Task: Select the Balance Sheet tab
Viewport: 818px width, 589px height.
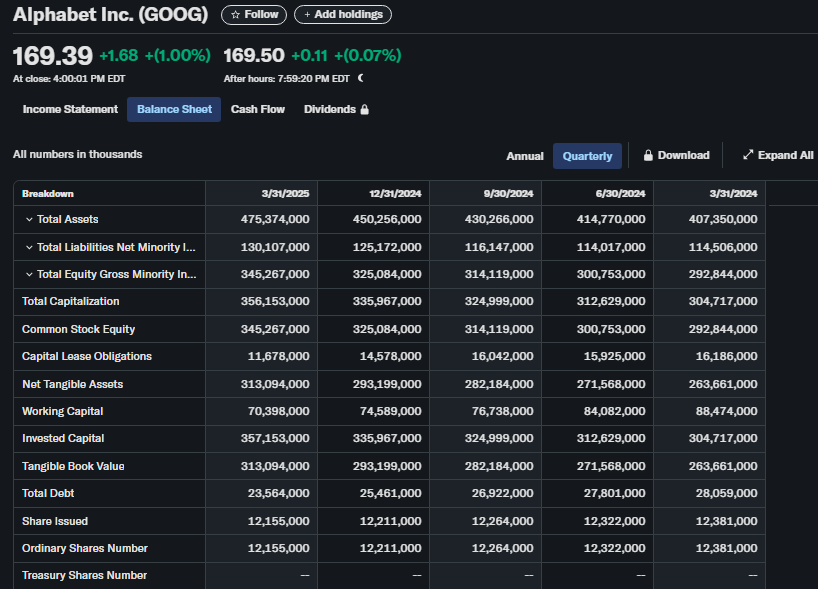Action: point(174,110)
